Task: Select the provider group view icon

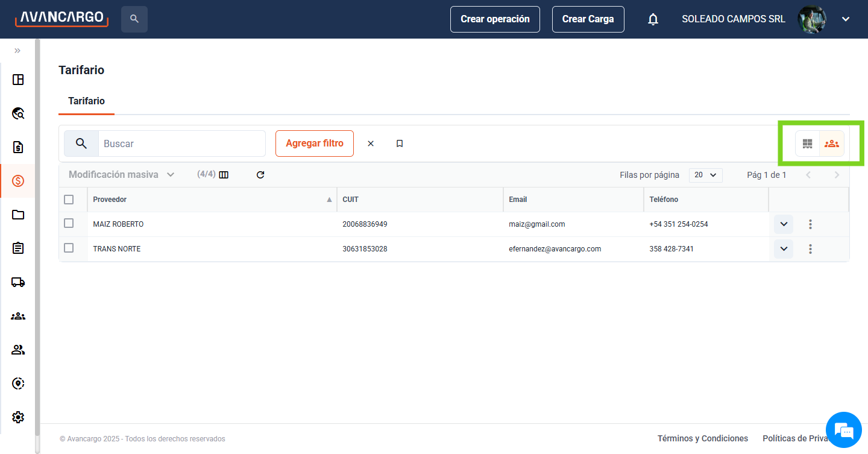Action: tap(832, 143)
